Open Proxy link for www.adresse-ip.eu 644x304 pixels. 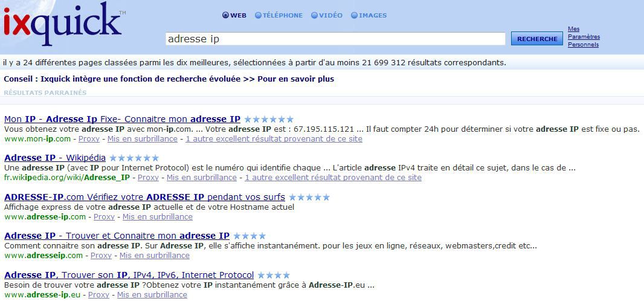coord(98,294)
